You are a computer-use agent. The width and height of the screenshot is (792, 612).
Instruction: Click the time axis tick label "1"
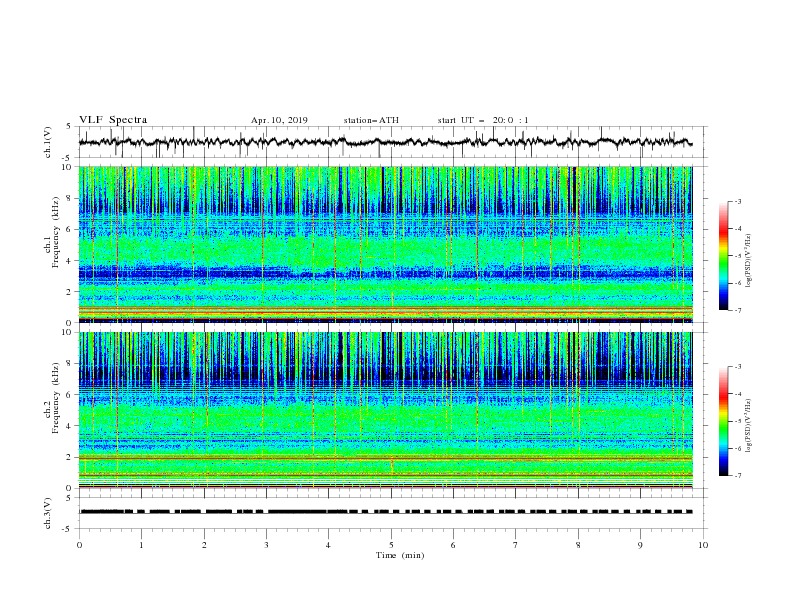pyautogui.click(x=141, y=545)
